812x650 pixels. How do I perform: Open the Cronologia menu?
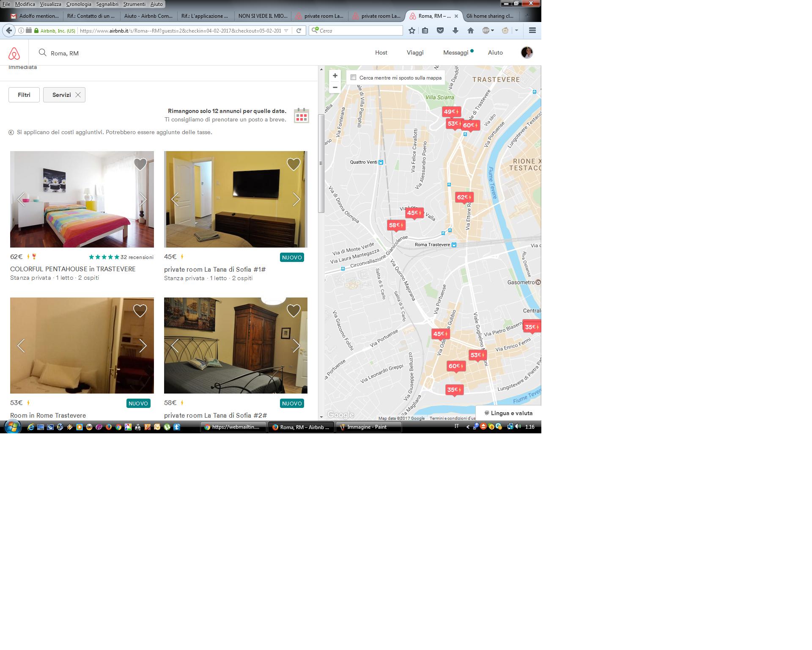(x=79, y=4)
